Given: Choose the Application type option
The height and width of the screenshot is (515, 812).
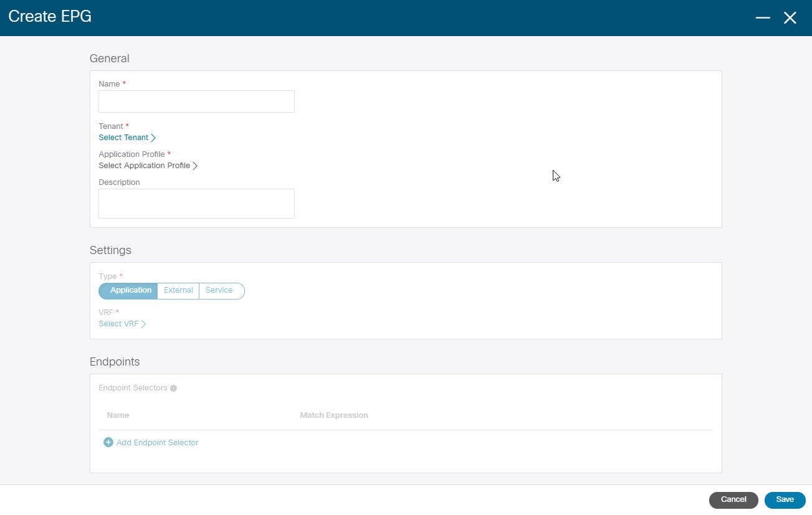Looking at the screenshot, I should 128,291.
